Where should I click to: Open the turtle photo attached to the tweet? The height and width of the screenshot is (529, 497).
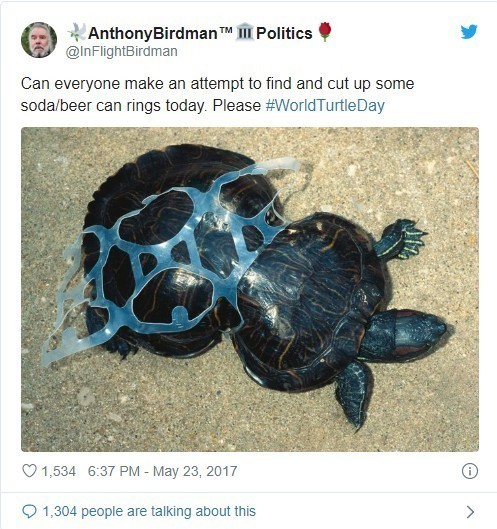click(x=250, y=289)
